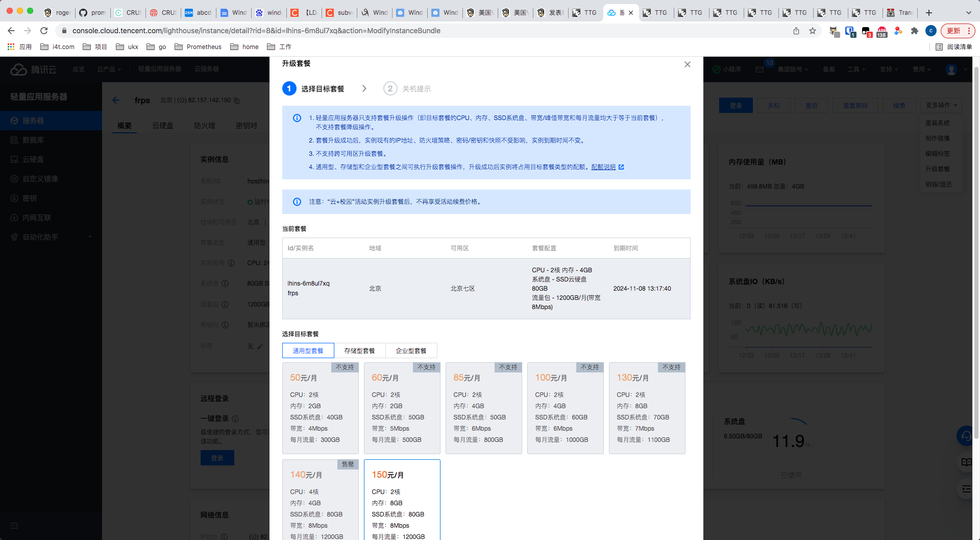Open the 自定义镜像 sidebar item
The height and width of the screenshot is (540, 980).
[51, 179]
